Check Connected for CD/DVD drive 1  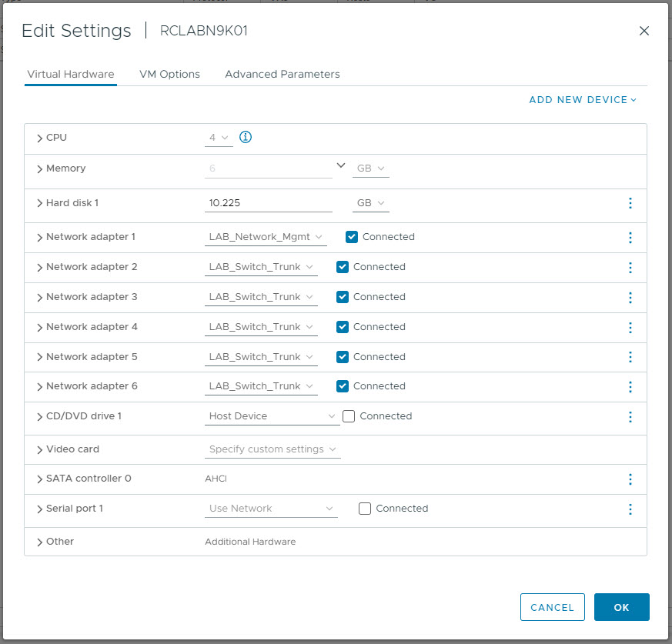point(349,416)
